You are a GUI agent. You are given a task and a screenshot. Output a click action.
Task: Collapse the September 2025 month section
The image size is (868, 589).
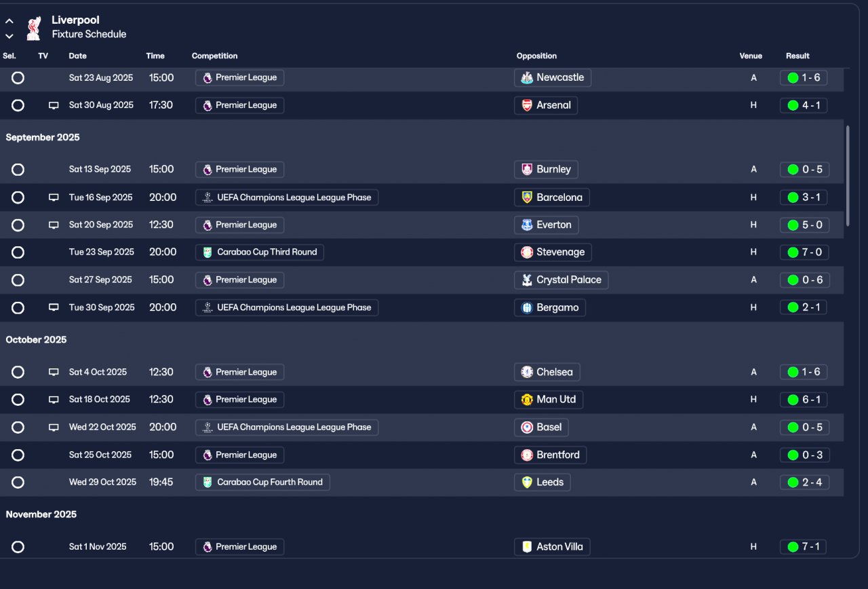coord(43,137)
